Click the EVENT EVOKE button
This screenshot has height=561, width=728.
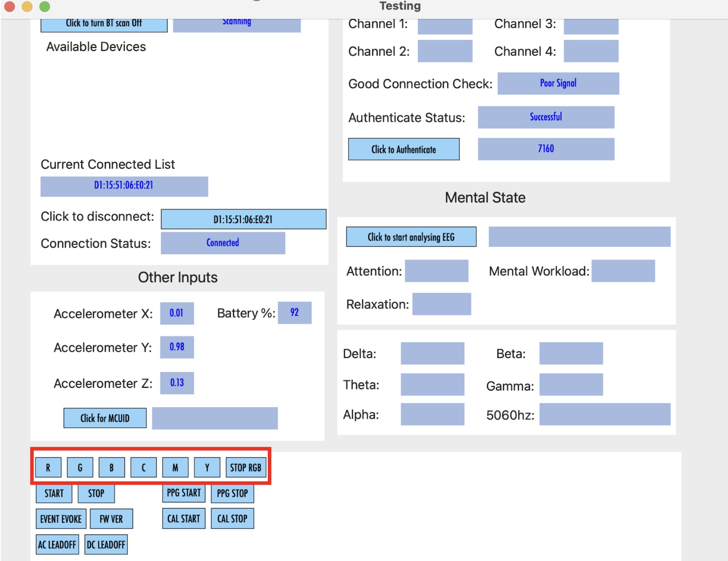click(61, 519)
